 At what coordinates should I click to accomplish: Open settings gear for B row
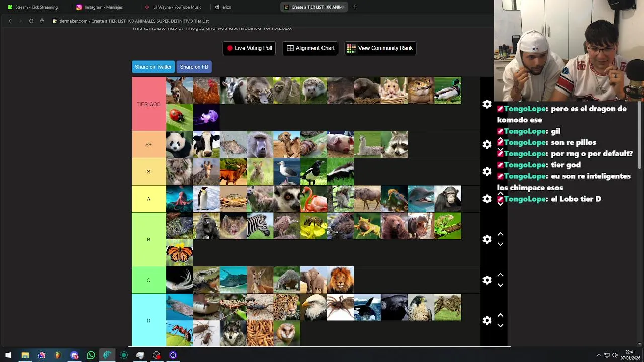pyautogui.click(x=487, y=239)
